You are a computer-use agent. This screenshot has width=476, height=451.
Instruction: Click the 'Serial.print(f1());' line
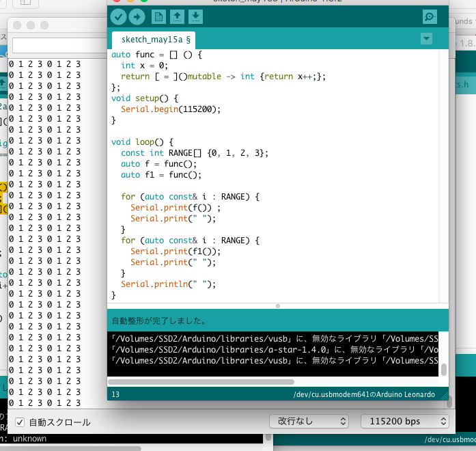pos(176,251)
